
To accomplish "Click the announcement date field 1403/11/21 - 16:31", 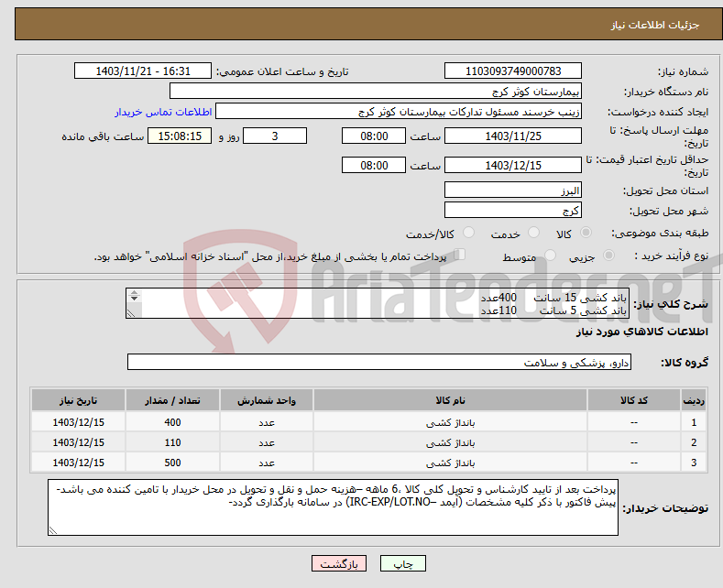I will [x=142, y=71].
